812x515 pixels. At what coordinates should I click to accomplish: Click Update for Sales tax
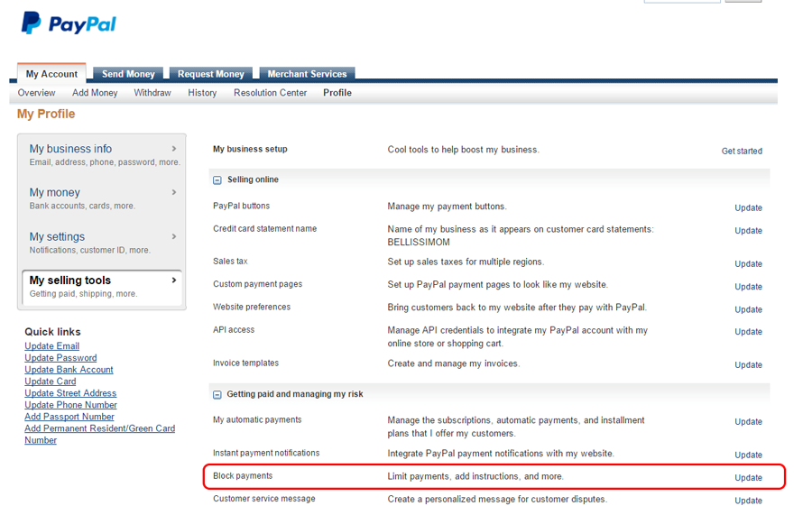coord(748,264)
